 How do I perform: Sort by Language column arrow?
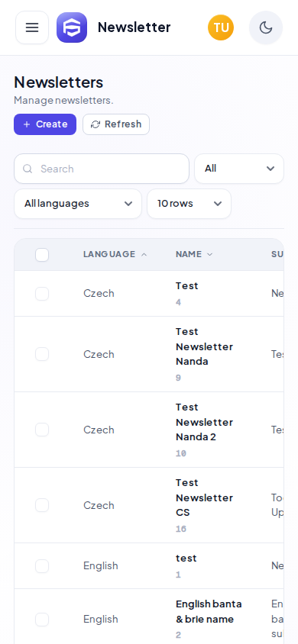(x=144, y=255)
